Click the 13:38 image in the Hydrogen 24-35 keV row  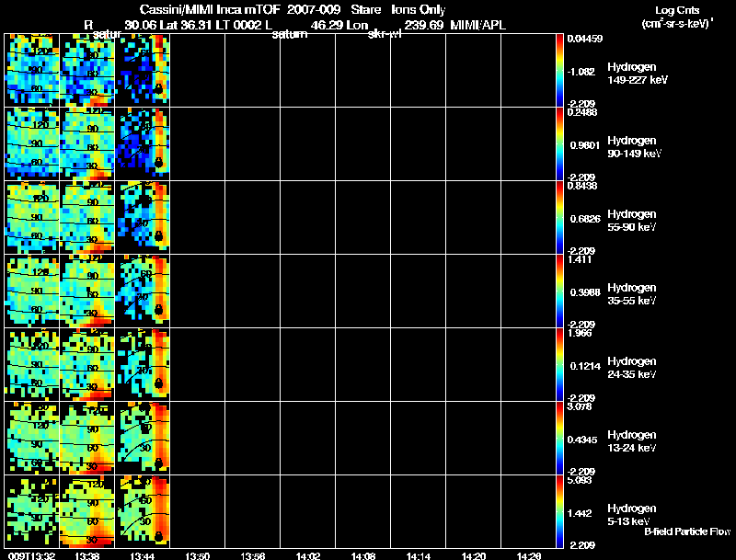87,365
